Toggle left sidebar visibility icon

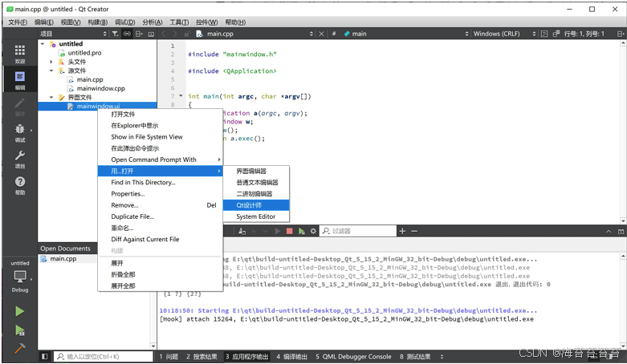45,357
